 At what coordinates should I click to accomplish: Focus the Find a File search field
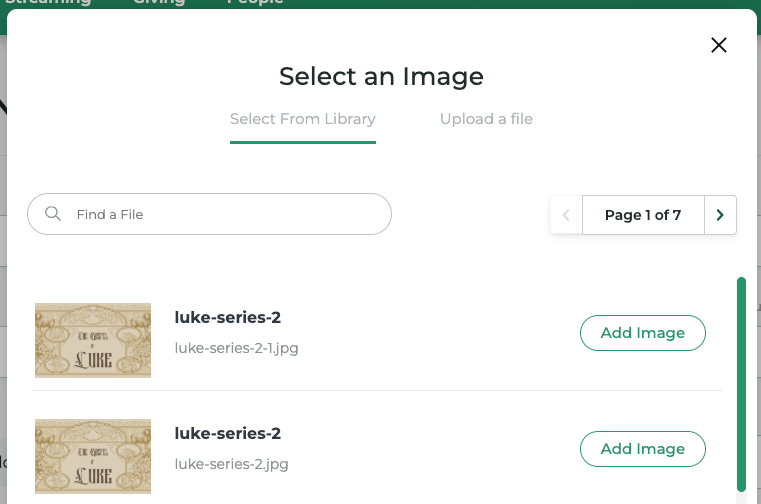pyautogui.click(x=225, y=214)
